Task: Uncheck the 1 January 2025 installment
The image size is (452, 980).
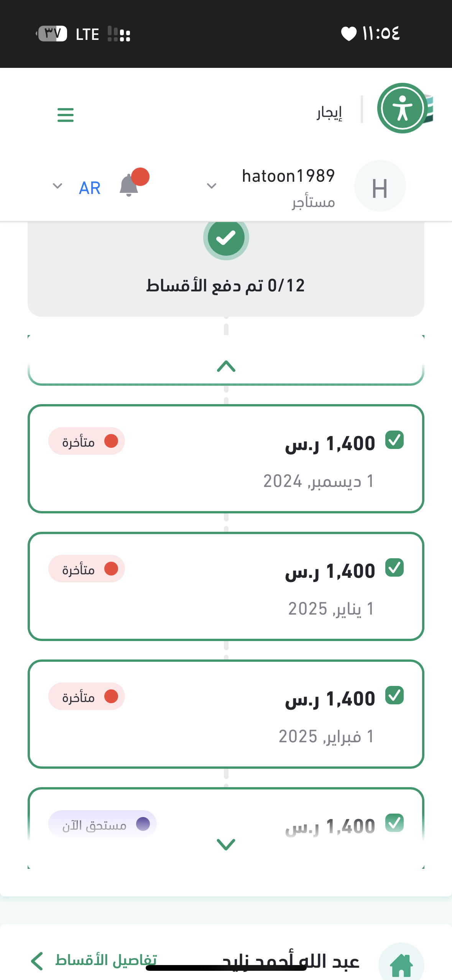Action: (x=394, y=567)
